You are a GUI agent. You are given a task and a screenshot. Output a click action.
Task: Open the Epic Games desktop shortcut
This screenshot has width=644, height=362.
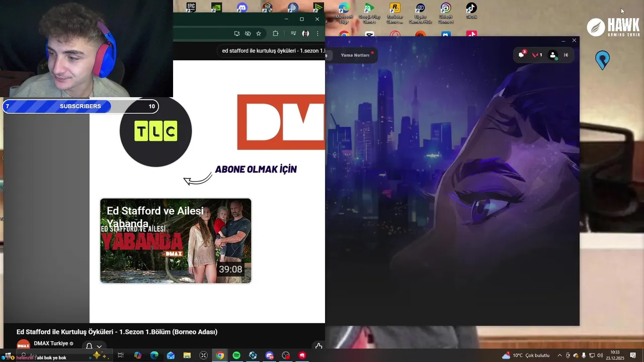pos(191,7)
